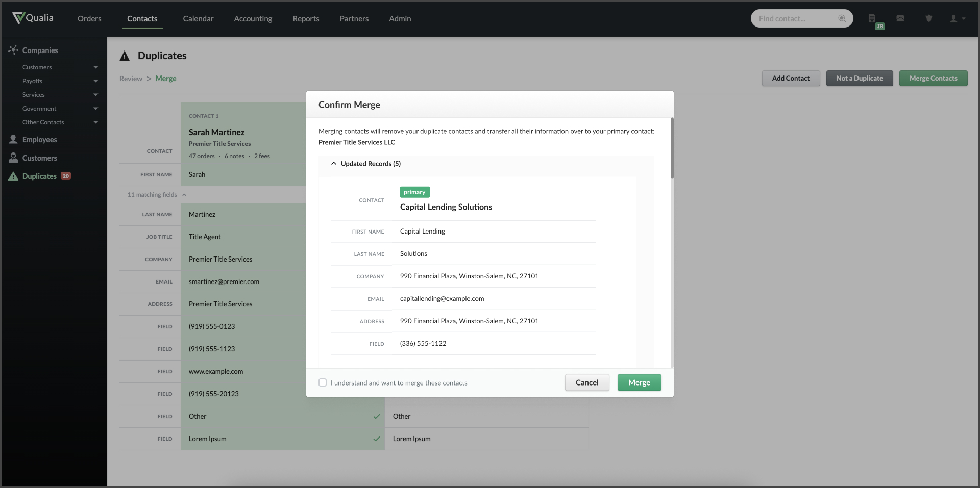Select (919) 555-0123 phone value
Viewport: 980px width, 488px height.
pos(212,326)
